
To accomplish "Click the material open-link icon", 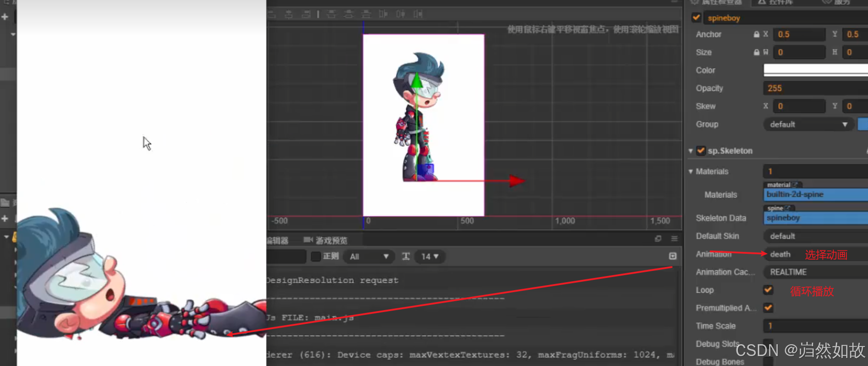I will (795, 185).
